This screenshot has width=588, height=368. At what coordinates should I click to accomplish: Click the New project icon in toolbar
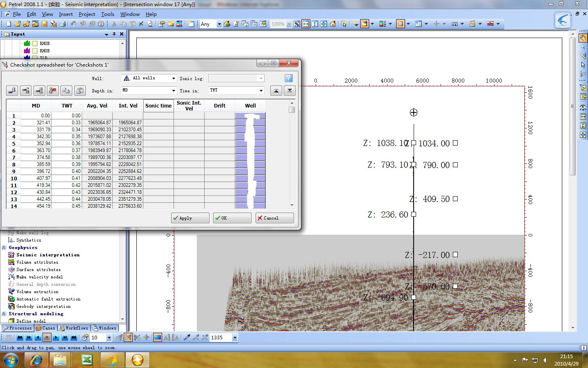point(9,24)
